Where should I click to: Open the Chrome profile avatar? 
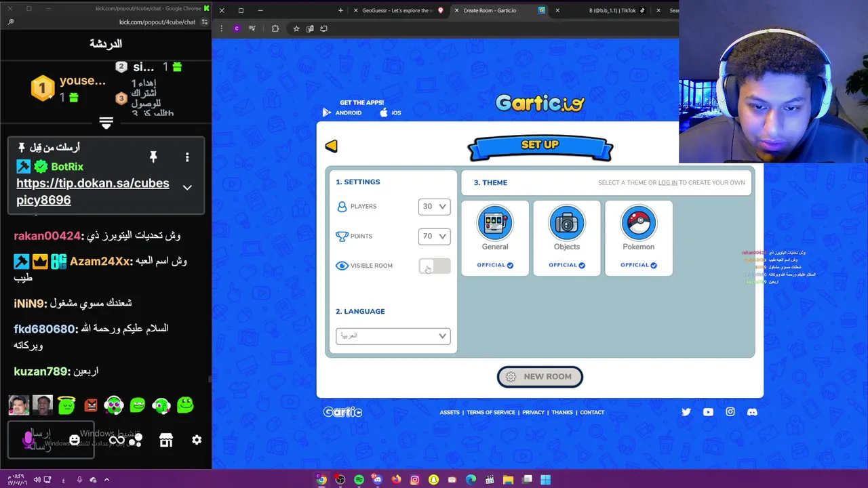(x=237, y=28)
